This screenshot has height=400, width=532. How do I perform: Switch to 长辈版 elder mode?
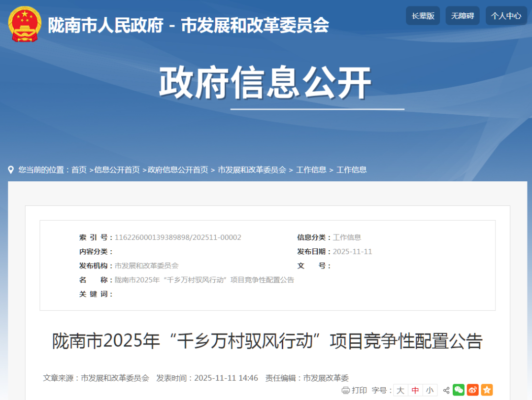(423, 16)
